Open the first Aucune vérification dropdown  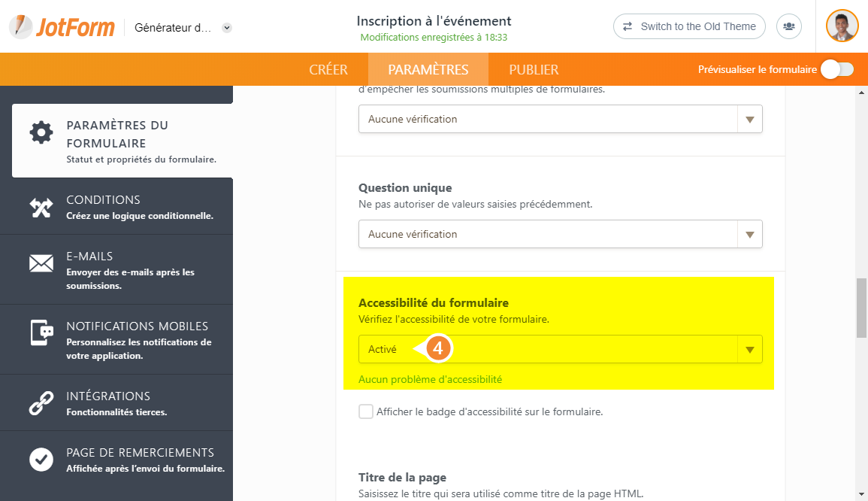click(560, 119)
